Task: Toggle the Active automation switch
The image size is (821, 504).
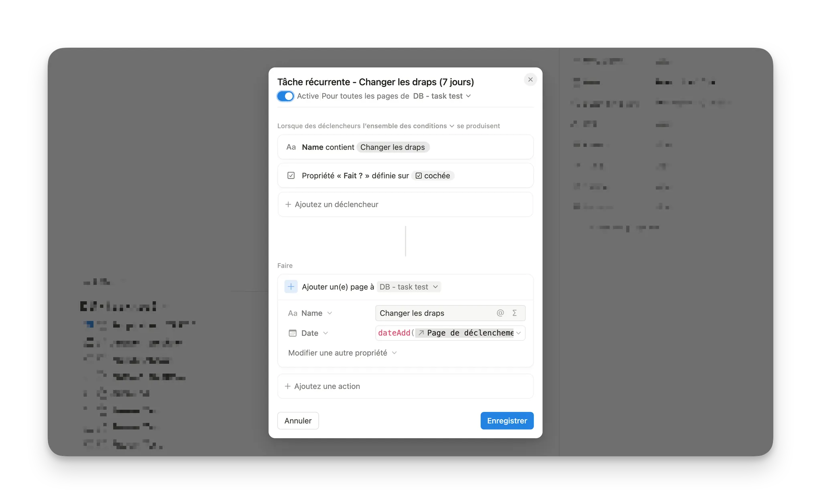Action: tap(285, 96)
